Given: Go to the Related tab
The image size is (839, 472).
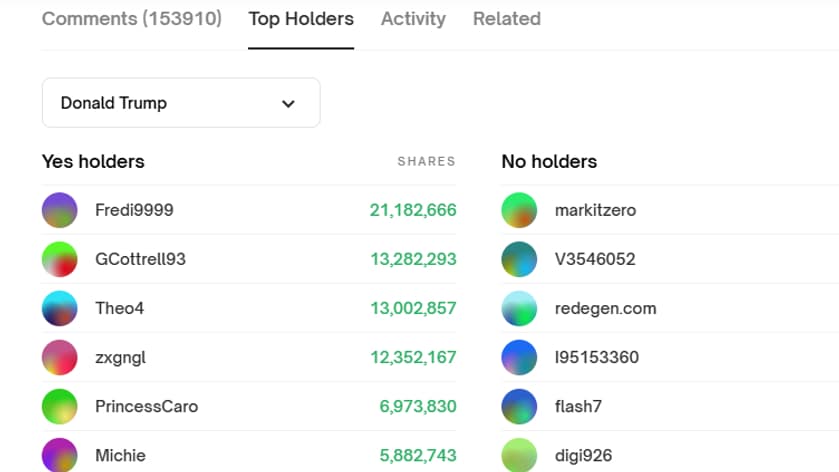Looking at the screenshot, I should coord(506,19).
